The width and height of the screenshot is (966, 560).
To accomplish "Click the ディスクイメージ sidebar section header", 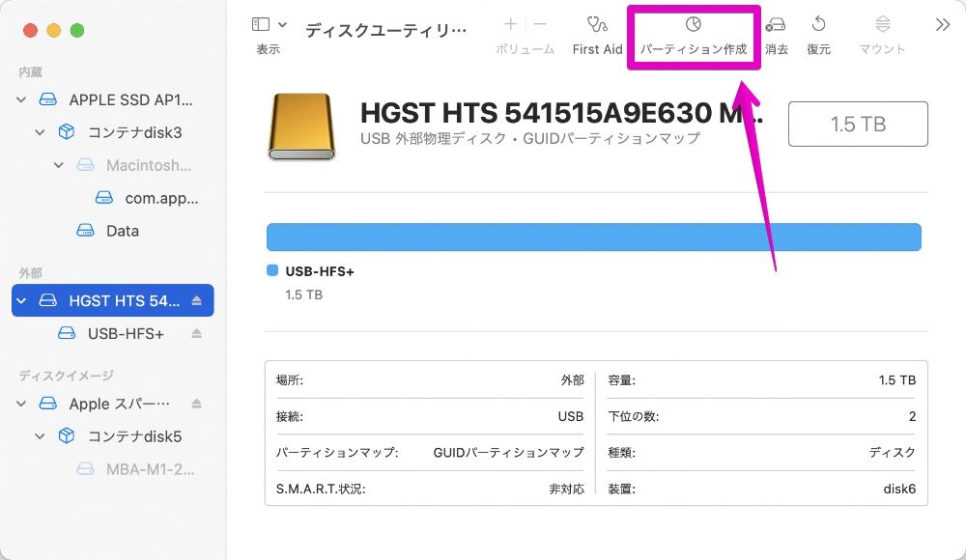I will click(66, 376).
